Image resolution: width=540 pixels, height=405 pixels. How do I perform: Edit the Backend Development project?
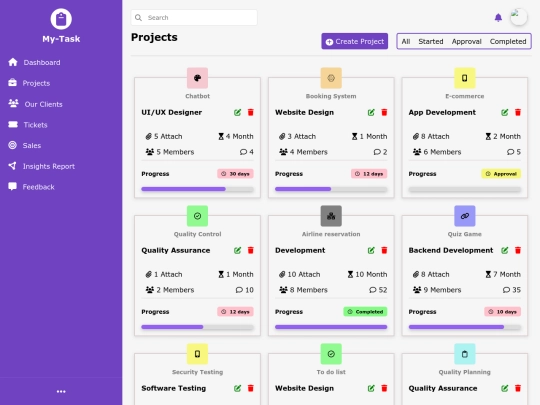pyautogui.click(x=505, y=250)
